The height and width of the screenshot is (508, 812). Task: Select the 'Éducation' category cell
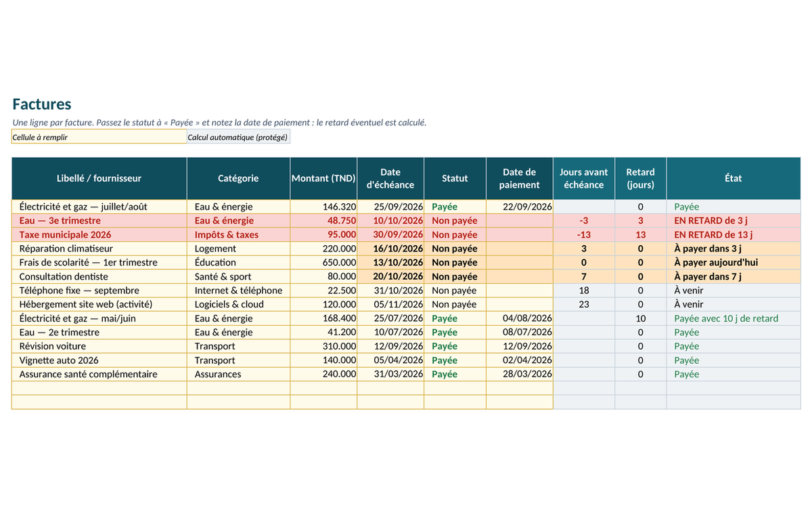(x=238, y=262)
